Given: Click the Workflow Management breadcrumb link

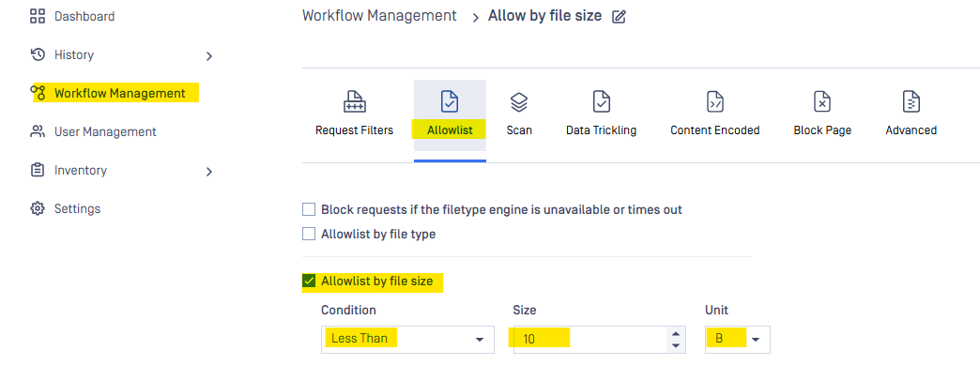Looking at the screenshot, I should tap(379, 16).
